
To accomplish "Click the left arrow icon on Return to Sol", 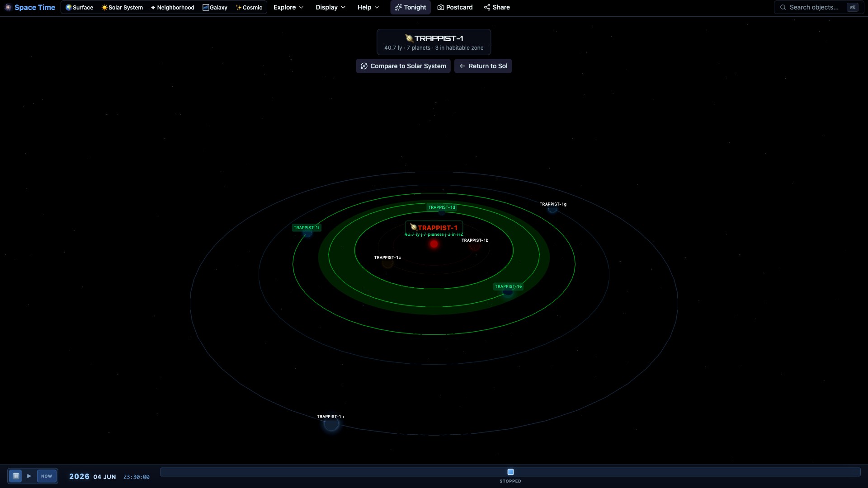I will point(462,66).
